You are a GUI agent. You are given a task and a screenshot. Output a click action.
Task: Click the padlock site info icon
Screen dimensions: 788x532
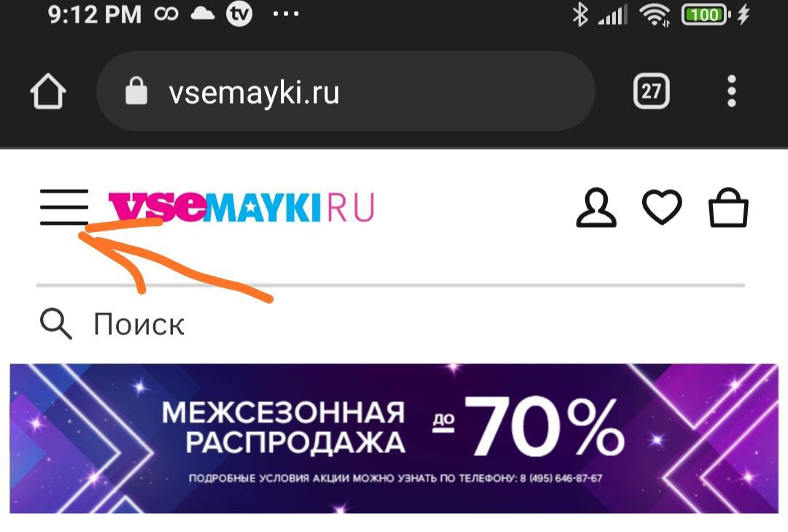(136, 91)
